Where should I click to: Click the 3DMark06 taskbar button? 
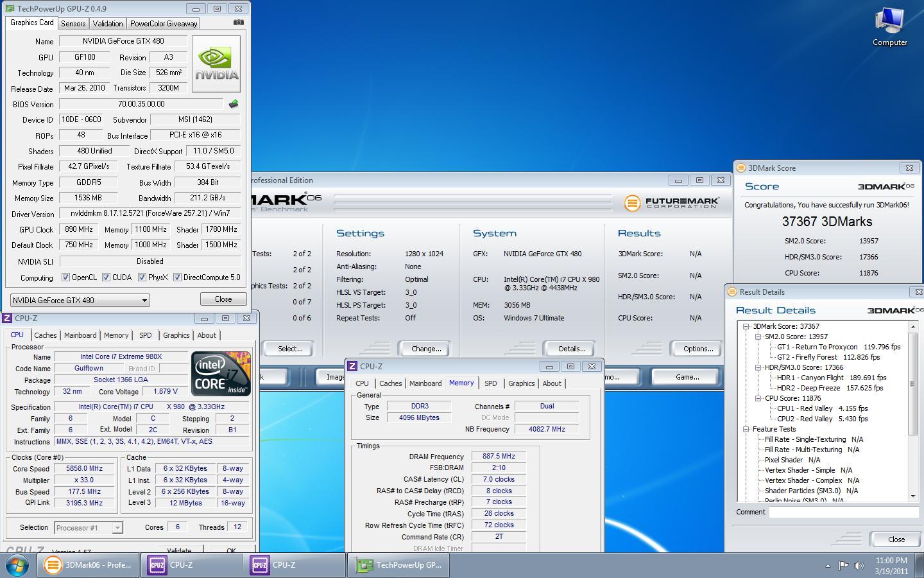(x=87, y=565)
